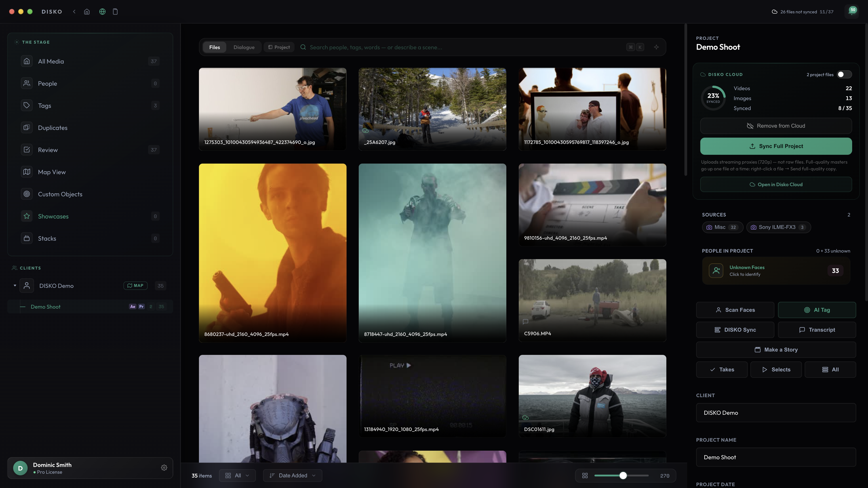Screen dimensions: 868x488
Task: Click the cloud synced icon on DSC01611.jpg
Action: pos(526,418)
